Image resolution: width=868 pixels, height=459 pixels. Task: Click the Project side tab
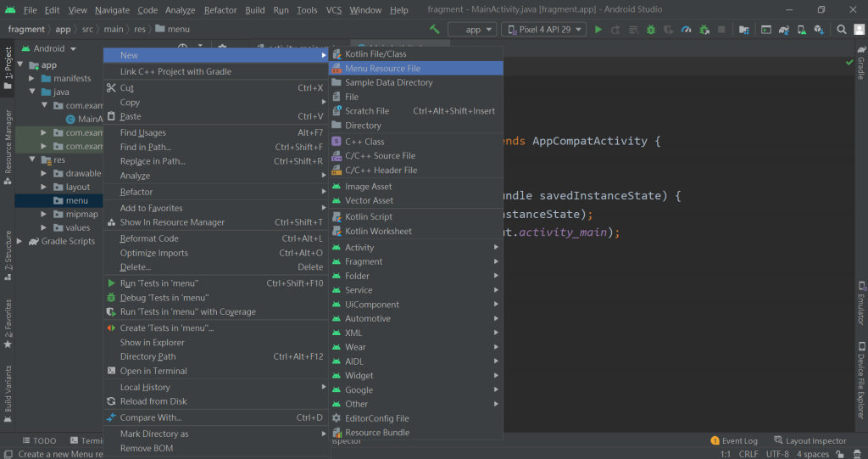click(x=8, y=68)
